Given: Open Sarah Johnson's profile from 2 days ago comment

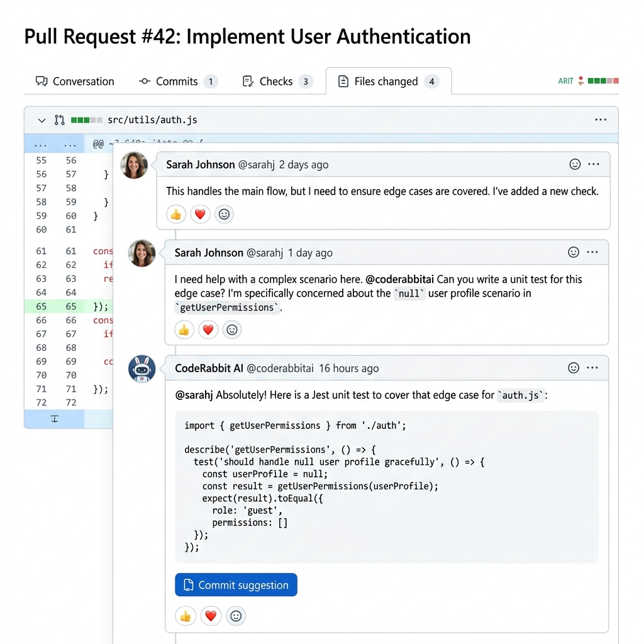Looking at the screenshot, I should coord(200,165).
